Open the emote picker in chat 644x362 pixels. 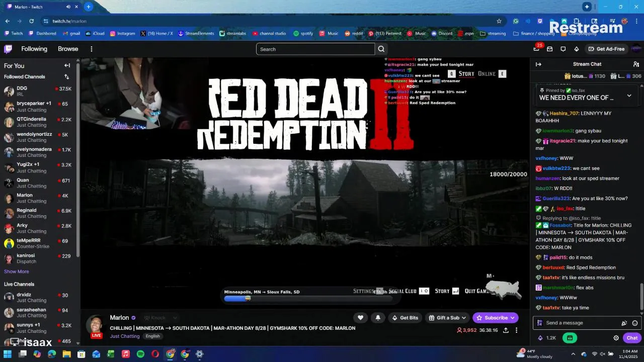coord(635,323)
